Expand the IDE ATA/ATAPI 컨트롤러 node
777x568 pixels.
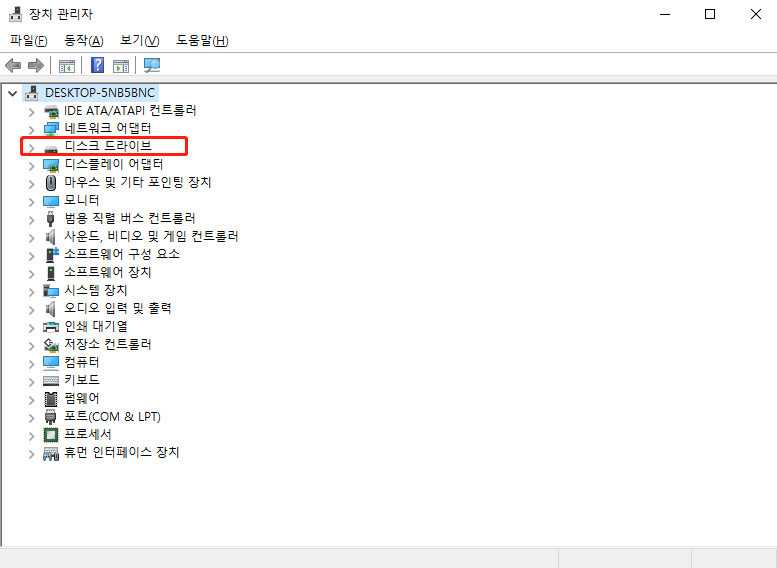pos(31,112)
